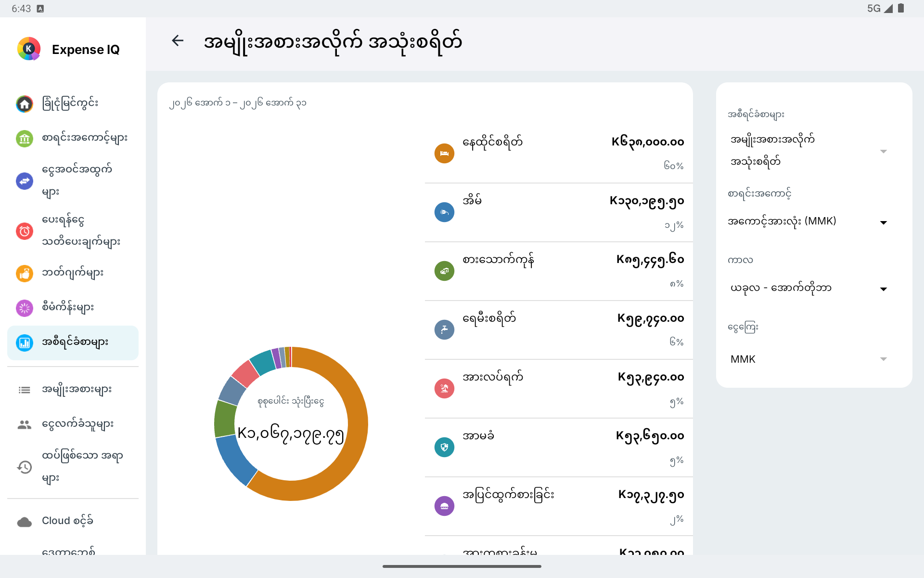
Task: Open the payees people icon
Action: tap(25, 424)
